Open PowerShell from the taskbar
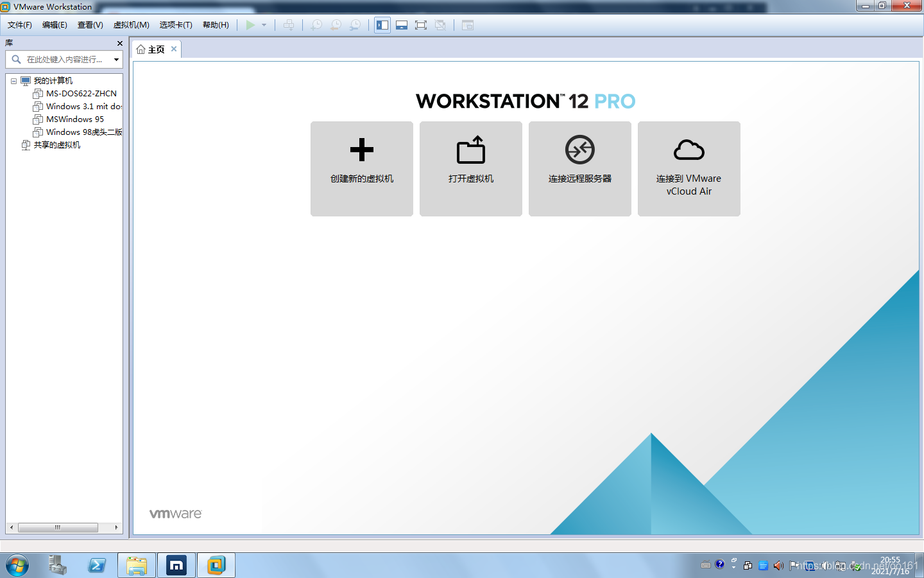924x578 pixels. [x=97, y=566]
